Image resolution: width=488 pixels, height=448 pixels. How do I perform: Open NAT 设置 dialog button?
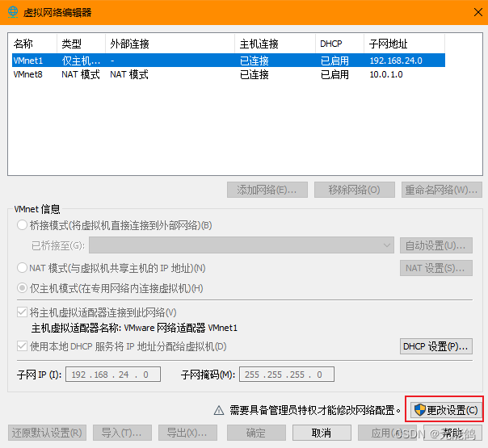(x=436, y=268)
